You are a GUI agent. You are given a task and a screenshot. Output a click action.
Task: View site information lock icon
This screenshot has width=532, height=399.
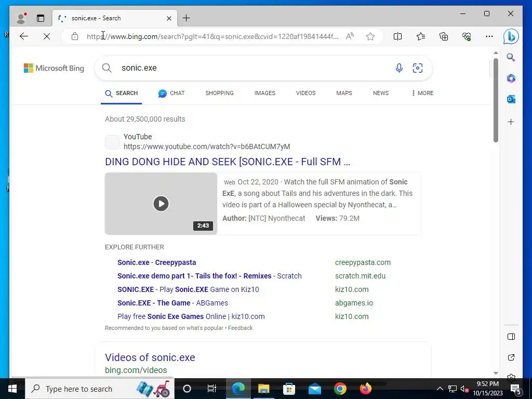click(x=75, y=36)
